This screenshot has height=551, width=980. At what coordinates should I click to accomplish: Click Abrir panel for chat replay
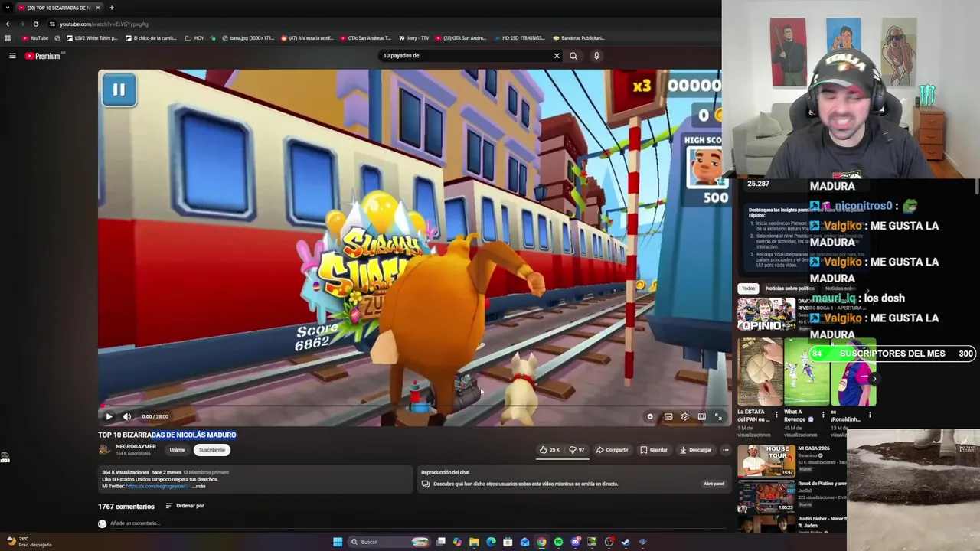pos(714,484)
